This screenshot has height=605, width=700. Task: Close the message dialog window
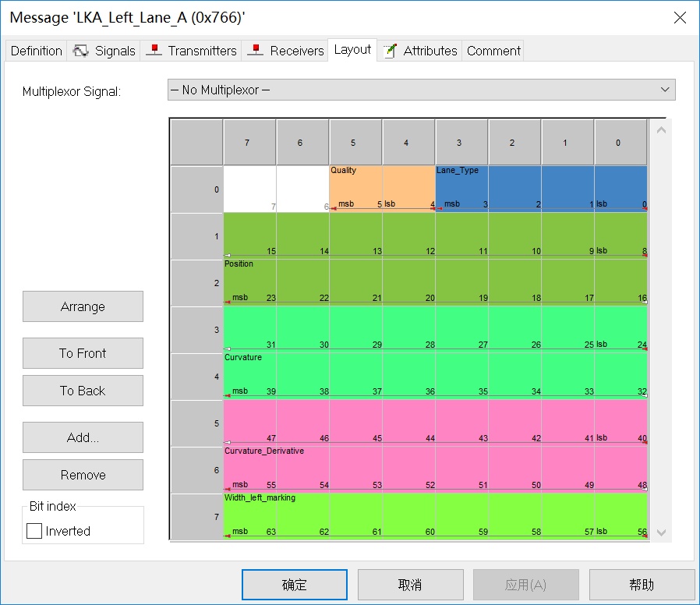pyautogui.click(x=680, y=17)
